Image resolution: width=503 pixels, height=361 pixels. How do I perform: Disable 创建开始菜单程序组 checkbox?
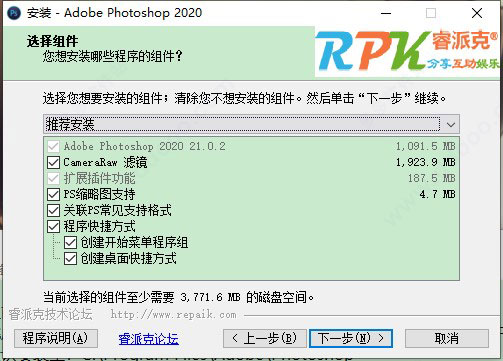pyautogui.click(x=70, y=242)
